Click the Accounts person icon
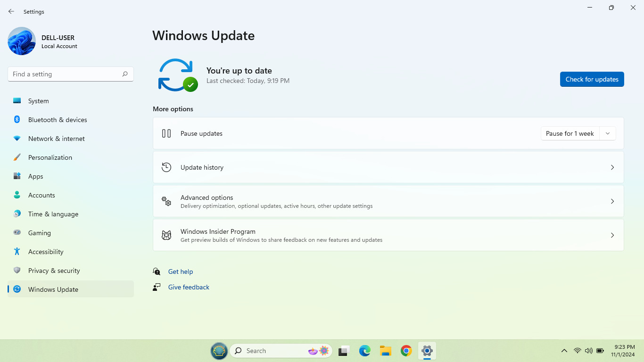 click(x=17, y=195)
